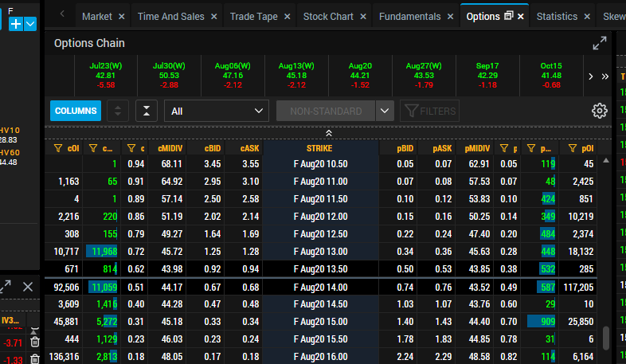Delete the -1.33 row with trash icon

click(35, 359)
